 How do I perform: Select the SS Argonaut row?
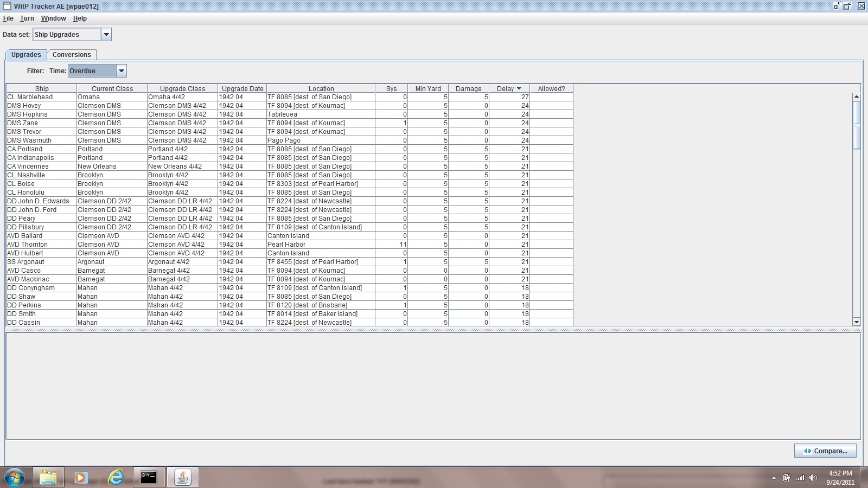[x=290, y=262]
